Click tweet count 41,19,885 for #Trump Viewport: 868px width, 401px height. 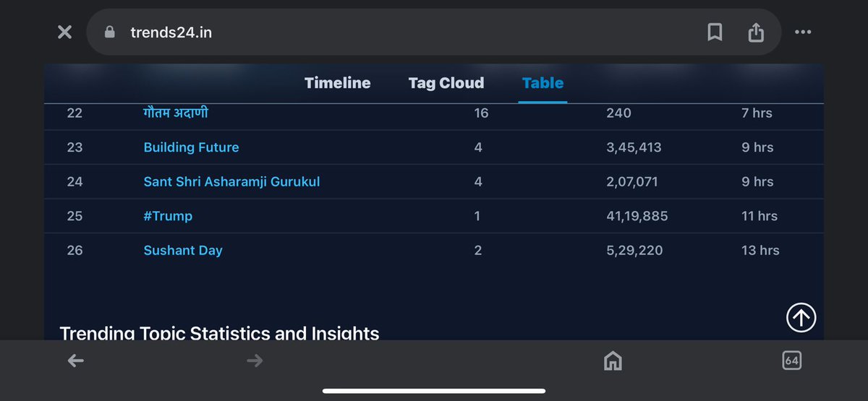click(x=637, y=216)
